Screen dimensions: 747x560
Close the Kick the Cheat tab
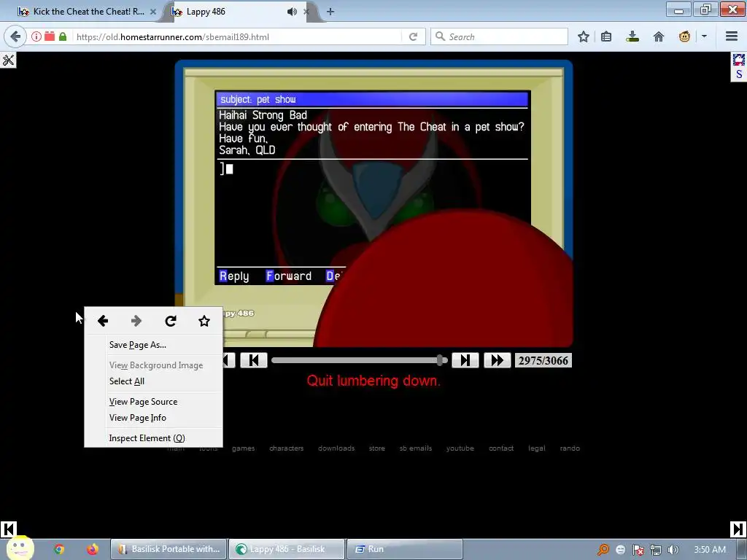point(153,12)
